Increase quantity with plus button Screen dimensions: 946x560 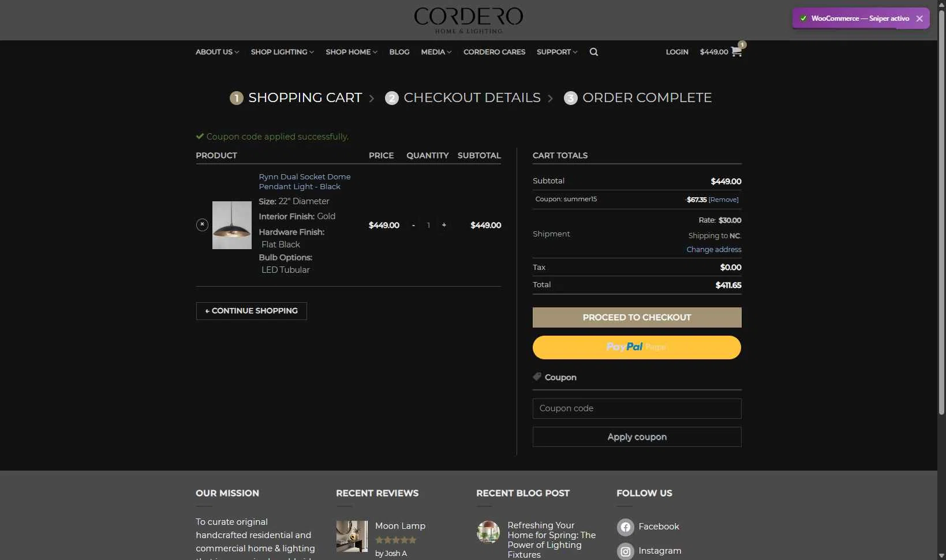[444, 225]
